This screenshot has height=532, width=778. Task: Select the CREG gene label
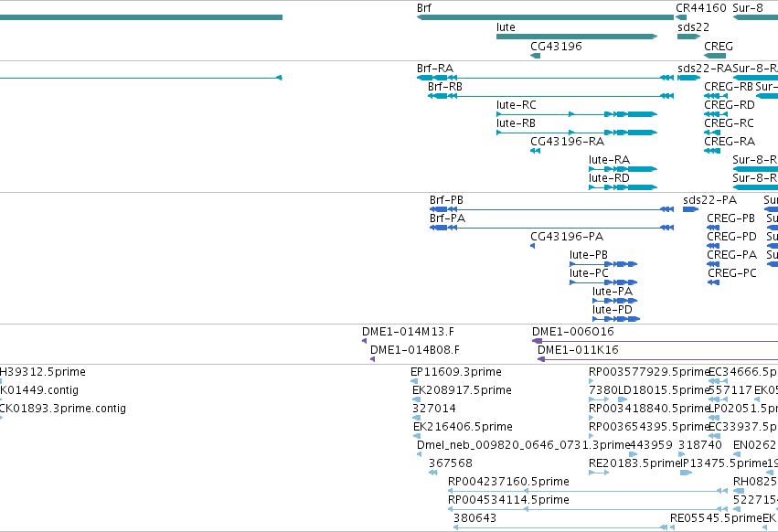pos(718,46)
